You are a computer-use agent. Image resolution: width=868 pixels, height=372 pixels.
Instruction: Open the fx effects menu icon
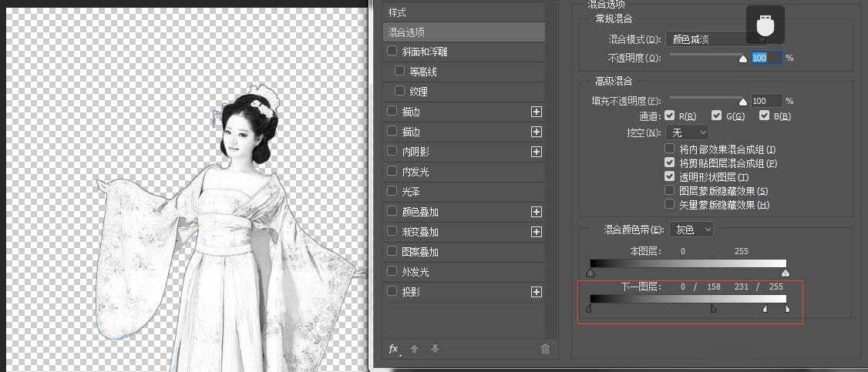pos(394,349)
